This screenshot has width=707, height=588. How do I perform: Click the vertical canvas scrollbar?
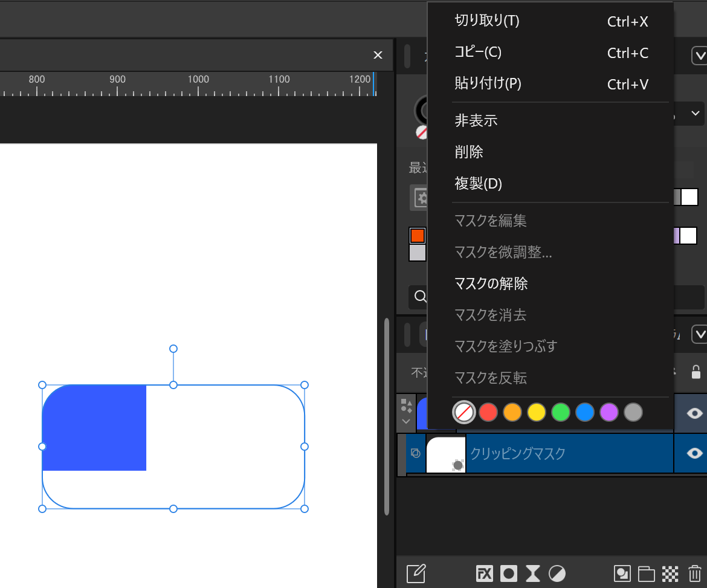(x=386, y=416)
